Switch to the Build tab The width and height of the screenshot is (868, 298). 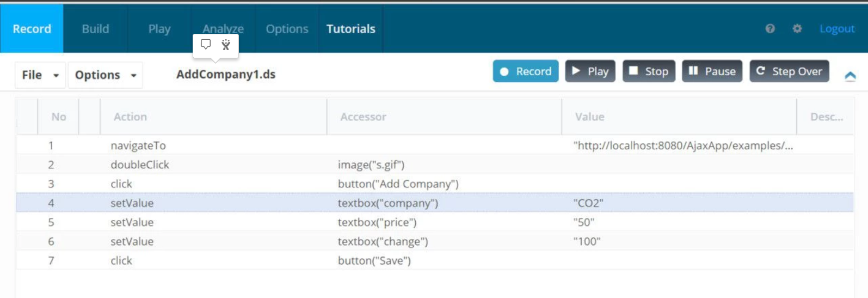pyautogui.click(x=96, y=29)
